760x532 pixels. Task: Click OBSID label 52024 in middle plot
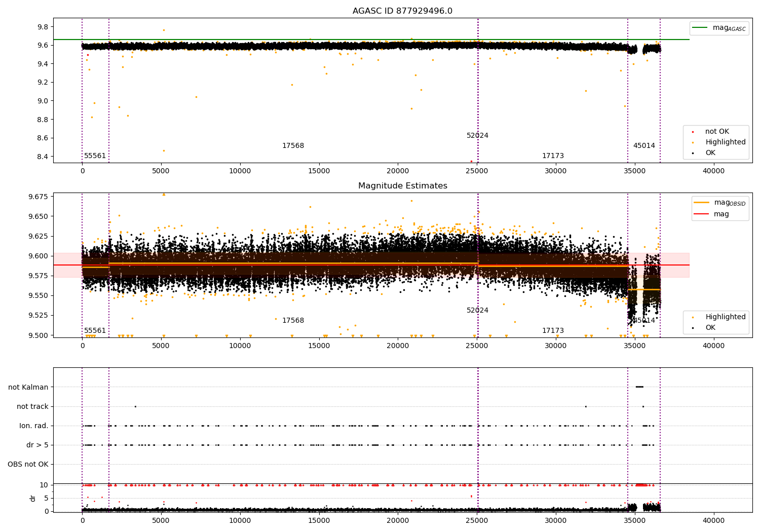(x=477, y=311)
